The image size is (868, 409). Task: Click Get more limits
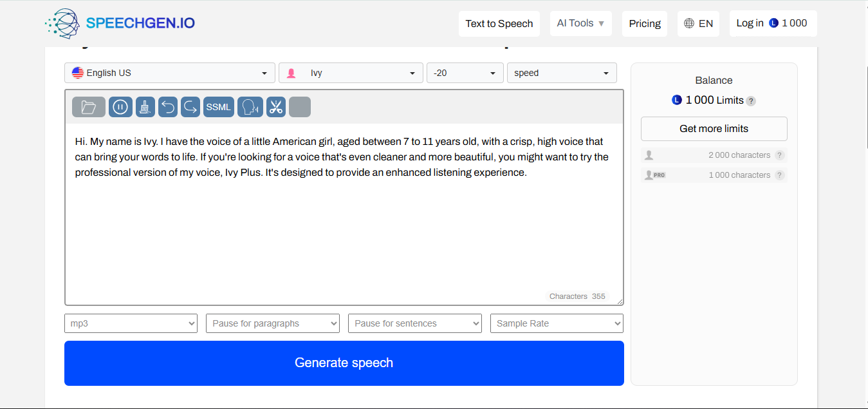pos(714,129)
